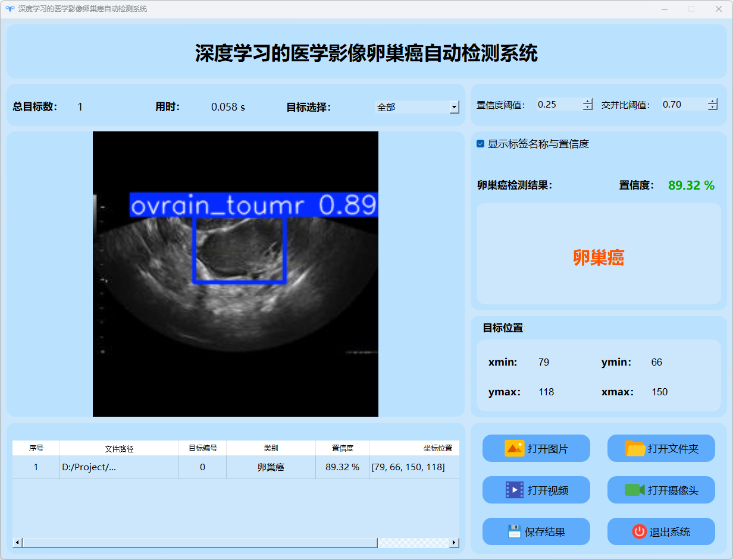Click the folder icon on 打开文件夹
This screenshot has width=733, height=560.
[635, 448]
